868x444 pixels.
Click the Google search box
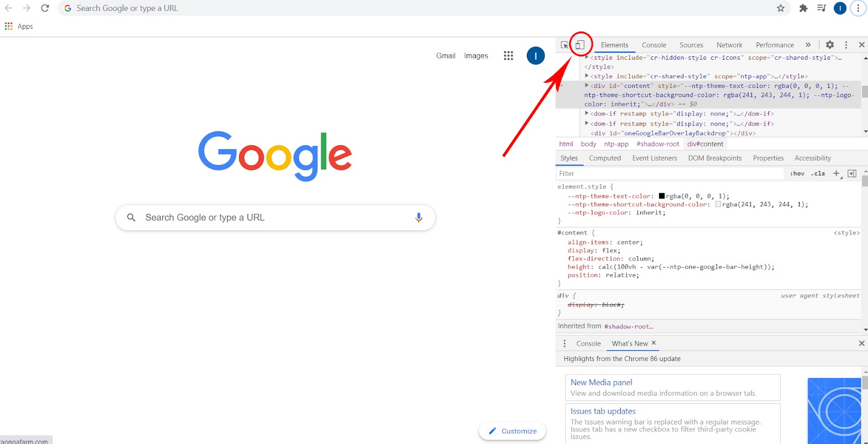(x=275, y=218)
